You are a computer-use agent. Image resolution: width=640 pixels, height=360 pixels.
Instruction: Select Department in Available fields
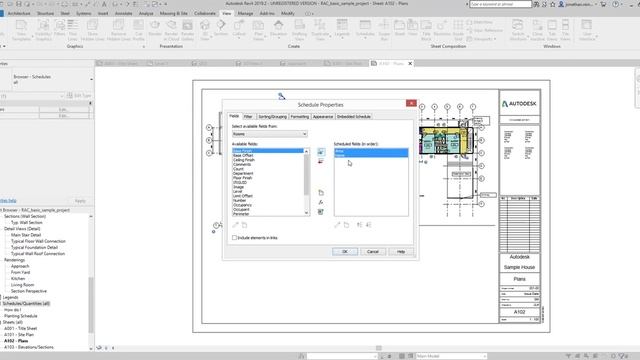[x=243, y=173]
